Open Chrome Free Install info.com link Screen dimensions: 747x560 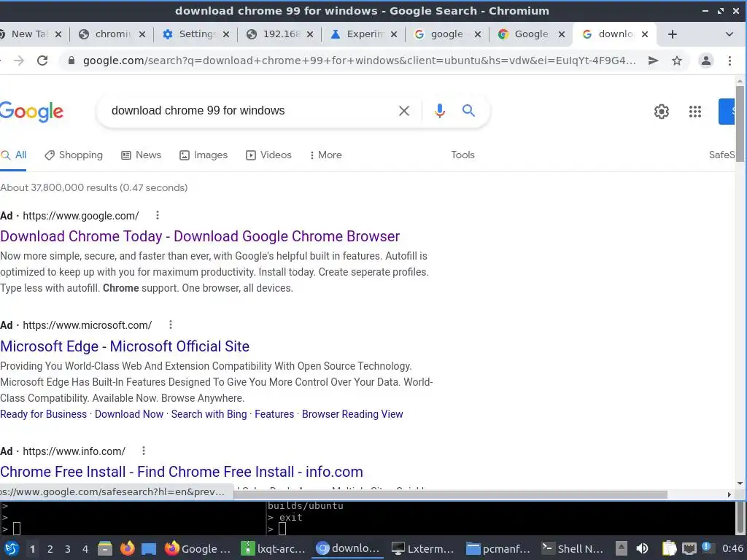(181, 472)
